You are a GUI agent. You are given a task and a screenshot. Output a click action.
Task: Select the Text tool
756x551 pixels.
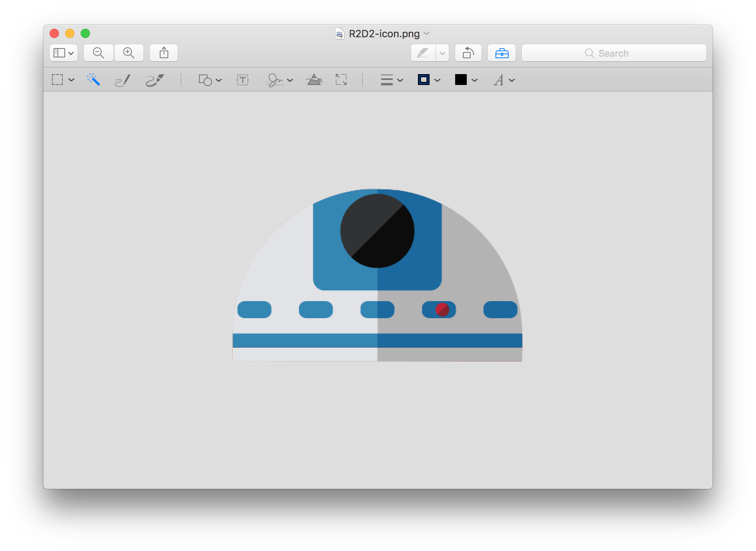[x=243, y=80]
